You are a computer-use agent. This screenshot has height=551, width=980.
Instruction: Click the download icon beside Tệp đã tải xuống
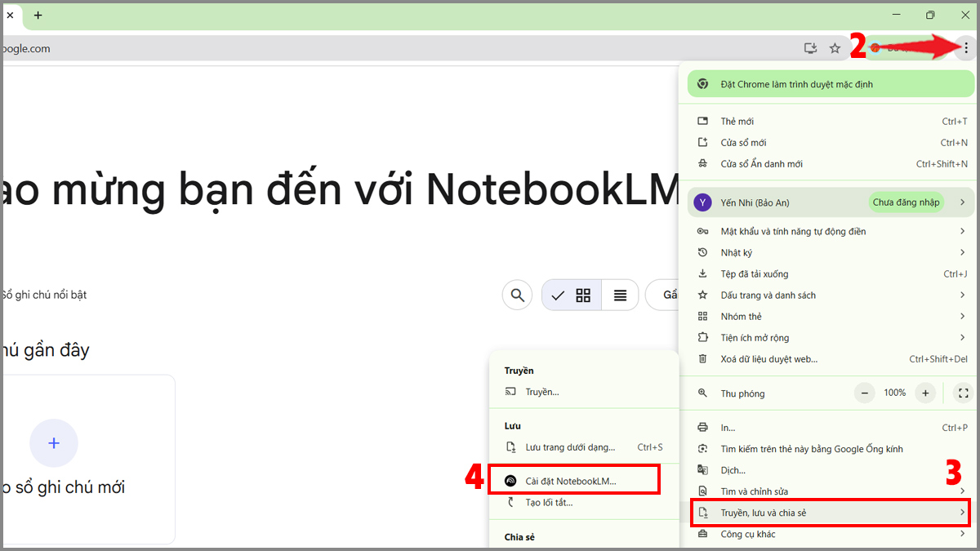pyautogui.click(x=702, y=273)
